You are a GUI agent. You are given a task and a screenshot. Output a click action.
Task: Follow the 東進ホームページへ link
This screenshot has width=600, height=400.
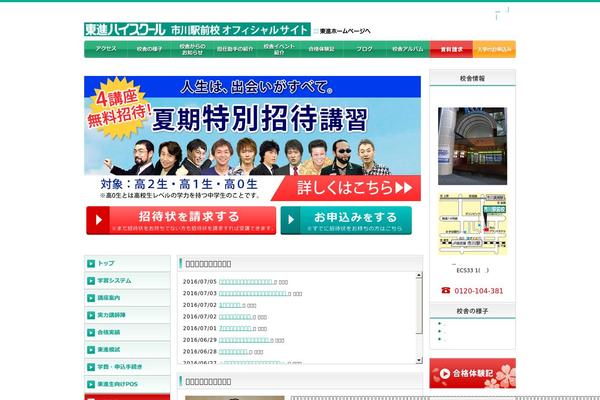tap(345, 31)
